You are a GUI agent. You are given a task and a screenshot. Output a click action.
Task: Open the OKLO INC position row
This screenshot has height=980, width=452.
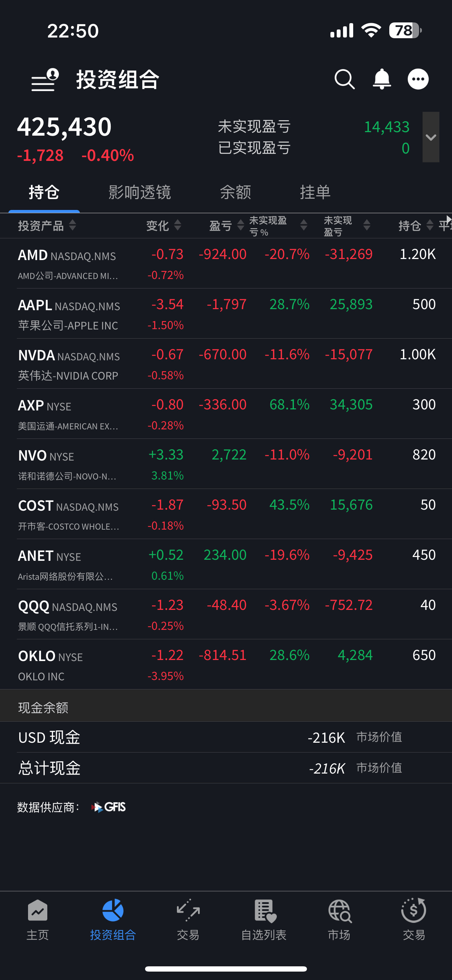click(x=226, y=665)
